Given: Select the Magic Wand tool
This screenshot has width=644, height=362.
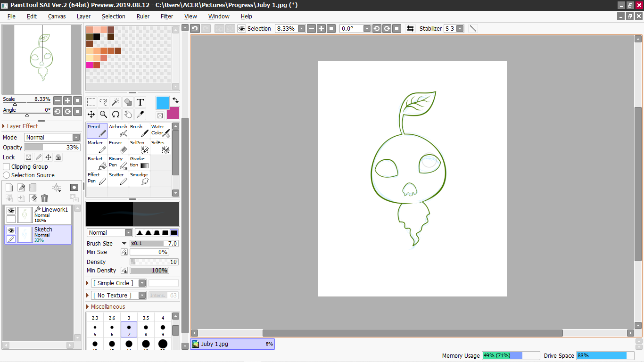Looking at the screenshot, I should coord(116,102).
